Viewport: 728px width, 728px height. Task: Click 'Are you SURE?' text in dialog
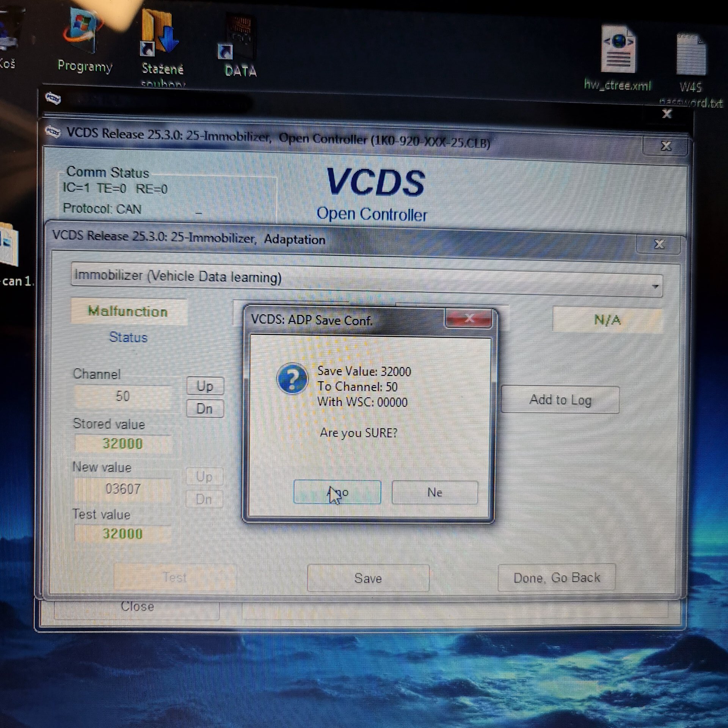pos(358,433)
